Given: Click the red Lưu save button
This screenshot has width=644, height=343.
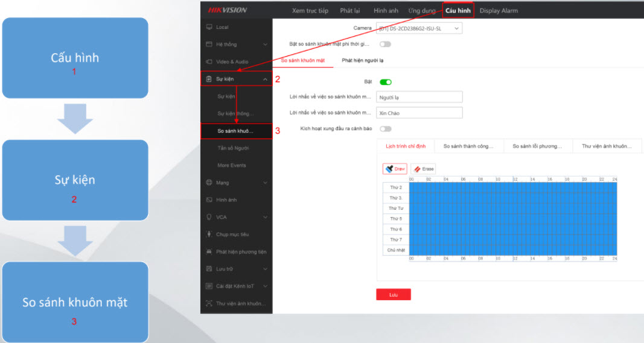Looking at the screenshot, I should coord(393,295).
